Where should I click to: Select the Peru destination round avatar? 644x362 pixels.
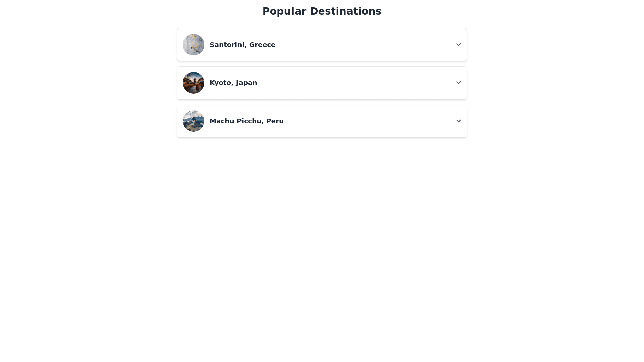tap(194, 121)
